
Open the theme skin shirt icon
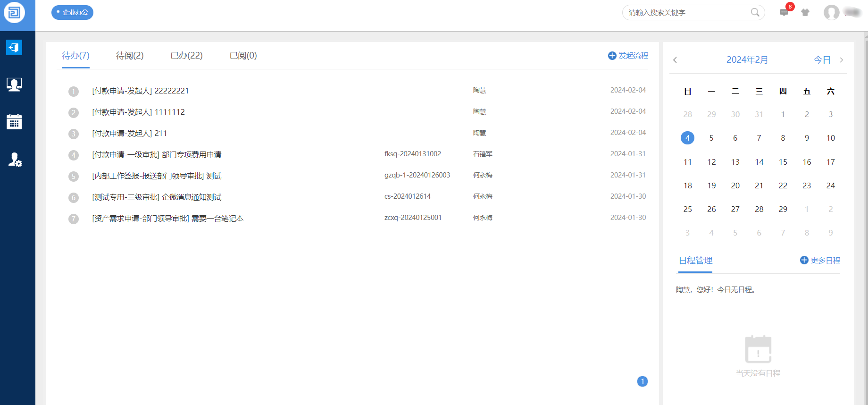coord(805,12)
